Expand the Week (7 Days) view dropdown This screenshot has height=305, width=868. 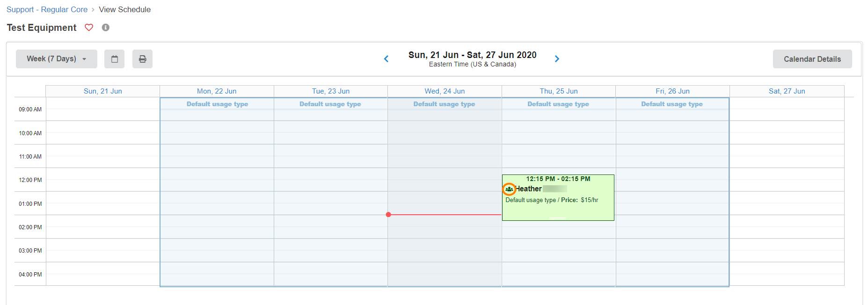(57, 59)
